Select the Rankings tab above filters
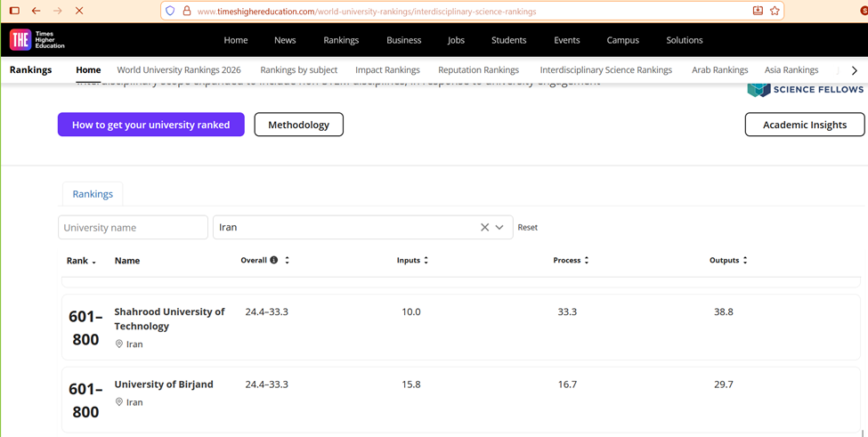This screenshot has height=437, width=868. [x=93, y=194]
